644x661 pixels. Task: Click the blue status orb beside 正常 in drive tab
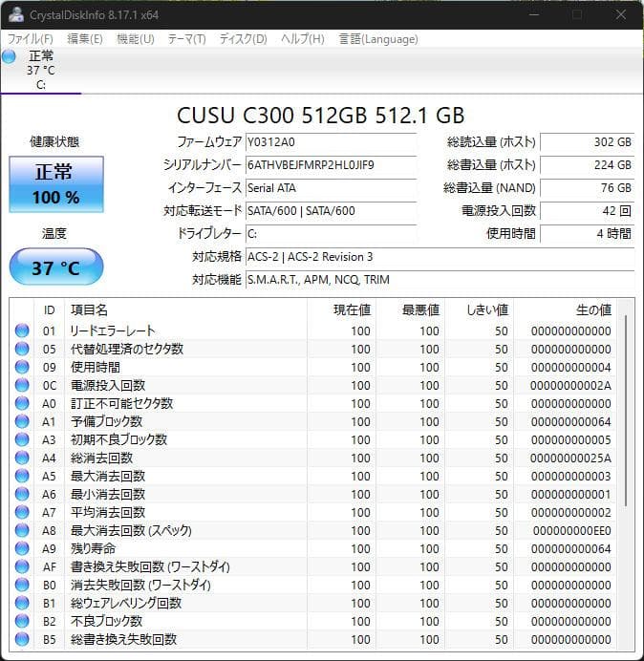pyautogui.click(x=9, y=56)
